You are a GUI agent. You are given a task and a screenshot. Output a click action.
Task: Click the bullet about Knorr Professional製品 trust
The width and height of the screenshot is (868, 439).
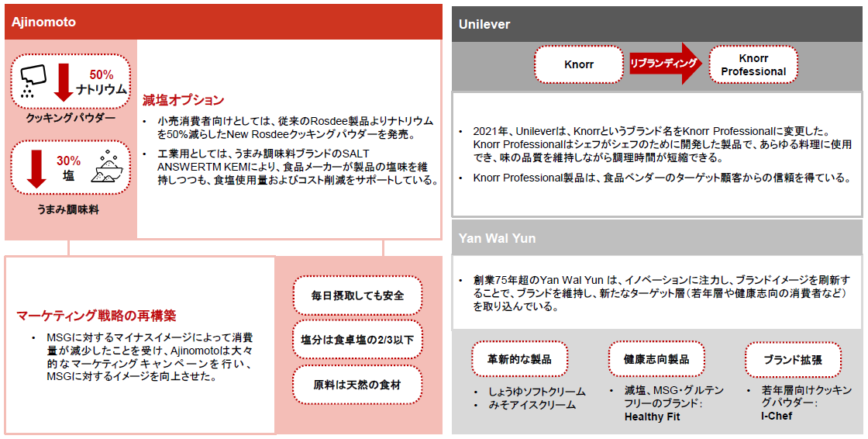tap(654, 178)
